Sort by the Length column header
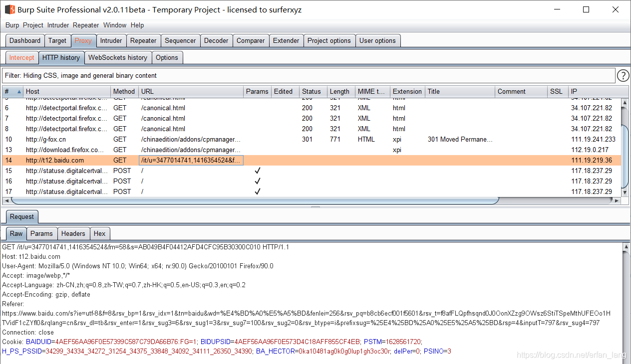Viewport: 631px width, 364px height. (x=341, y=92)
